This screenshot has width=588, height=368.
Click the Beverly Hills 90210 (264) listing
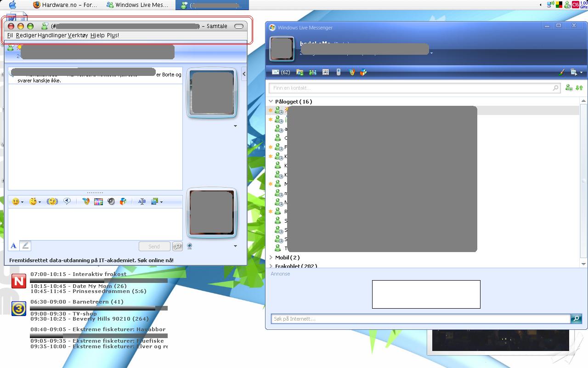(x=90, y=319)
